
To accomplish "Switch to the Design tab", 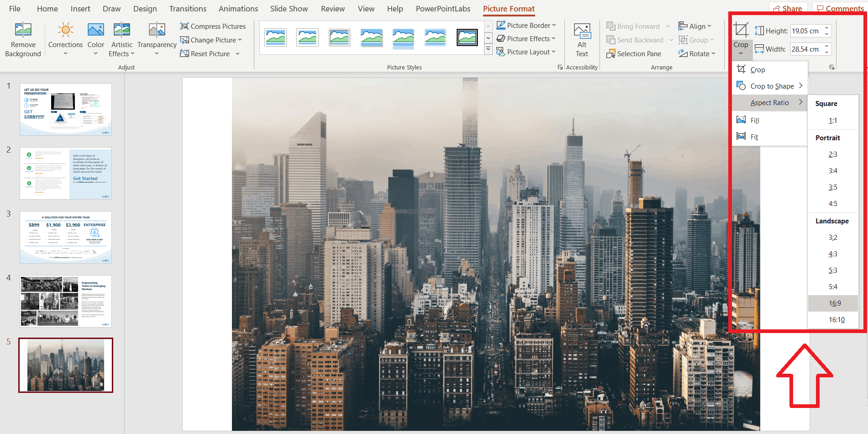I will point(145,9).
